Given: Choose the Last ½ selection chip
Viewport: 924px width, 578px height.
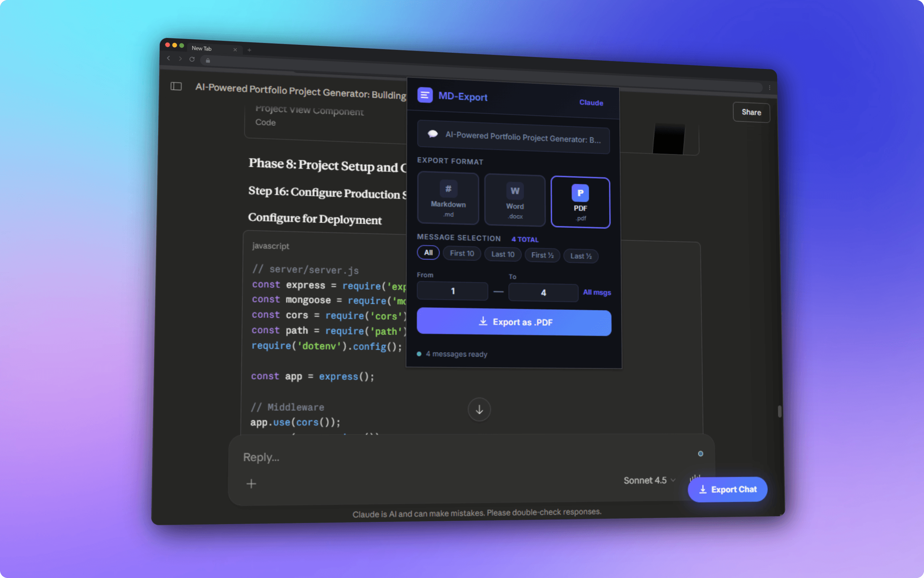Looking at the screenshot, I should click(x=581, y=256).
